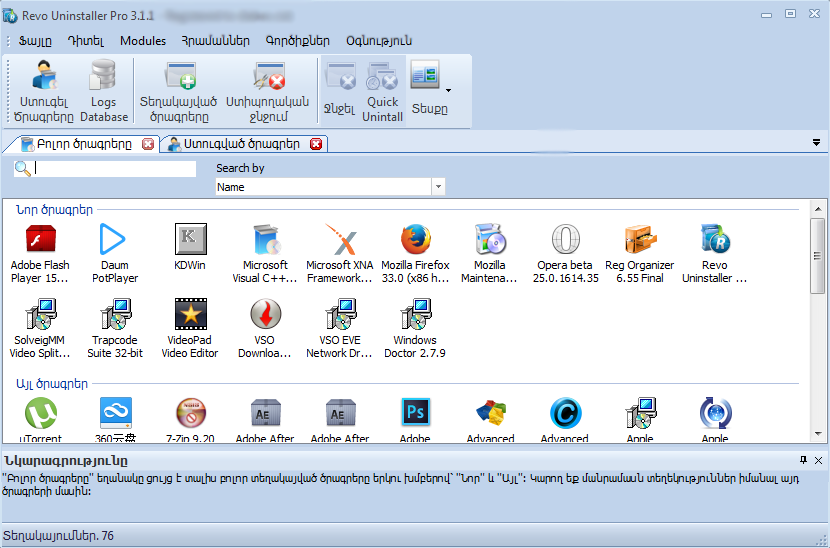Switch to the Բոլոր ծրագրերը tab
The height and width of the screenshot is (548, 830).
pos(84,144)
